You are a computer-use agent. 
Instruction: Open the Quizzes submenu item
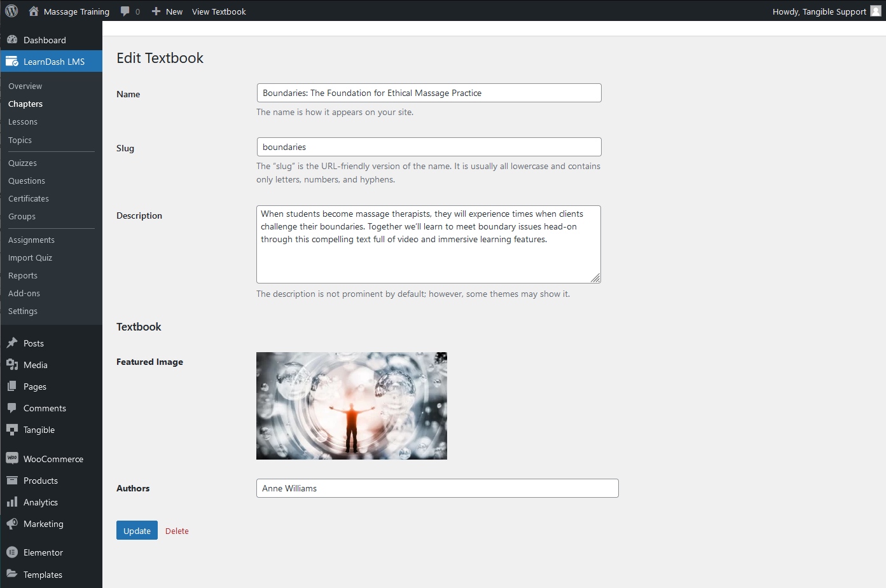click(x=22, y=163)
